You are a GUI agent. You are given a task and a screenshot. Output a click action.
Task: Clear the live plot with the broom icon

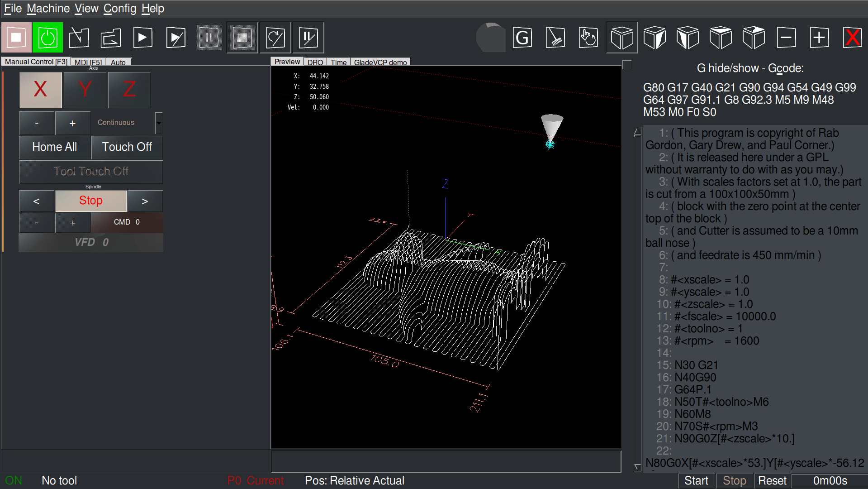tap(555, 38)
